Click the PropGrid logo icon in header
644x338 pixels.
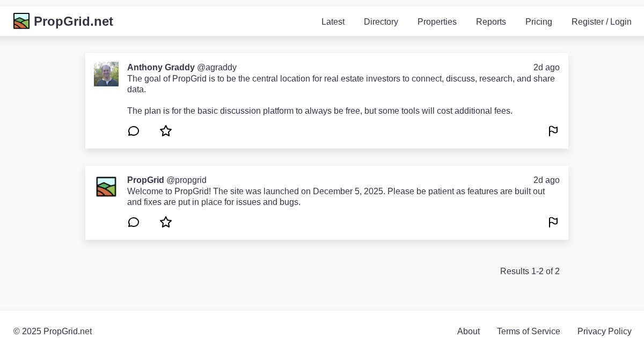tap(21, 21)
